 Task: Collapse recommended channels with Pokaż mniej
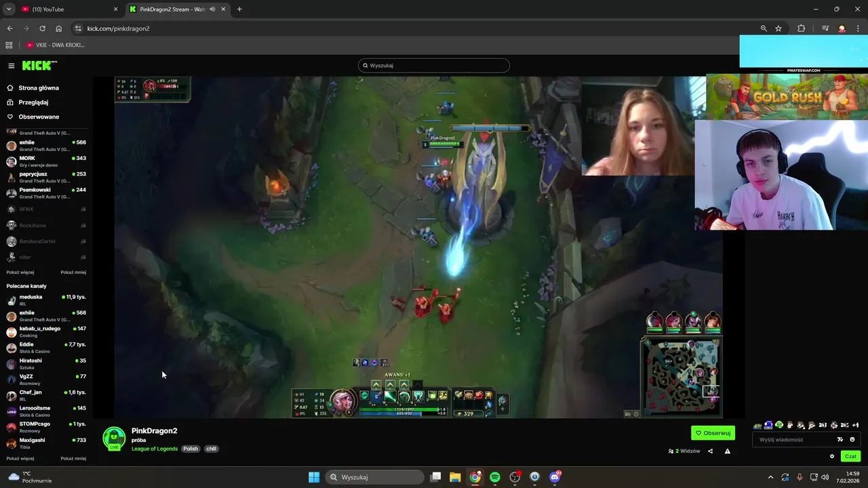pyautogui.click(x=73, y=459)
